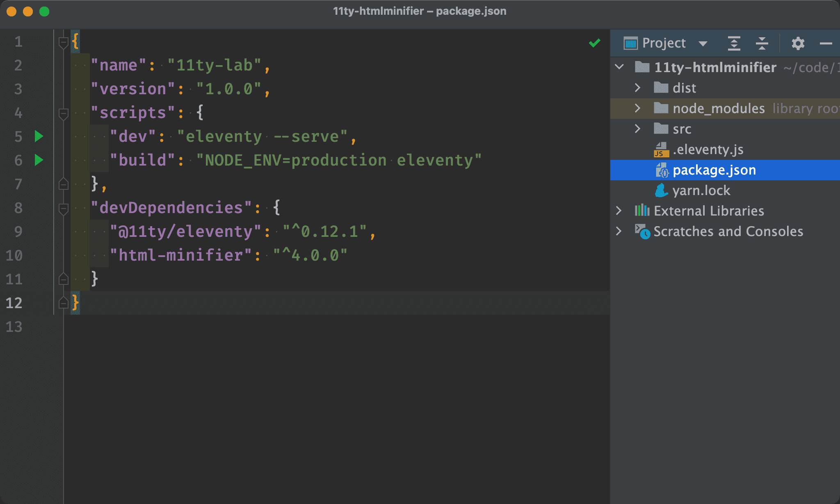The width and height of the screenshot is (840, 504).
Task: Collapse all in Project panel
Action: click(762, 43)
